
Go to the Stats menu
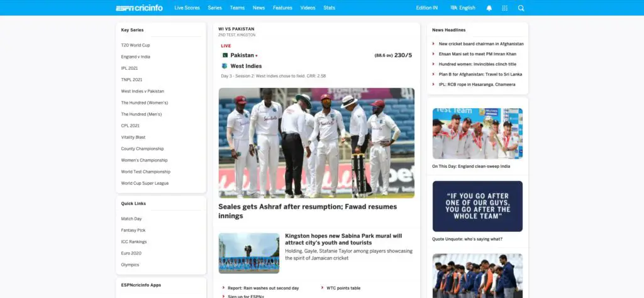click(x=329, y=8)
